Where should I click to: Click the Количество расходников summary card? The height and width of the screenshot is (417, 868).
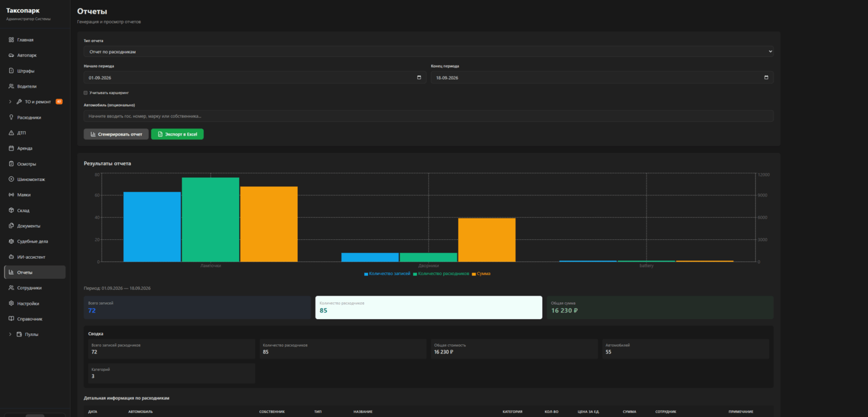(x=429, y=307)
